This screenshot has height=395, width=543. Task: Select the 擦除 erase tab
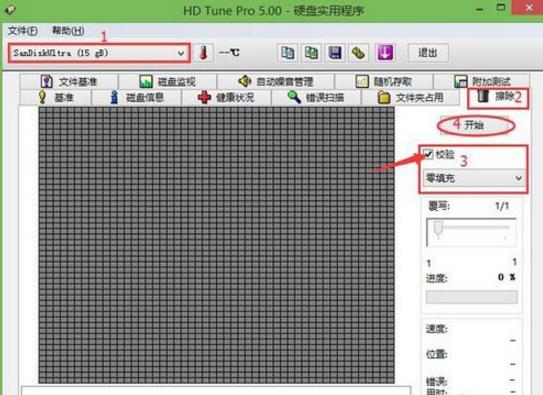click(x=498, y=98)
